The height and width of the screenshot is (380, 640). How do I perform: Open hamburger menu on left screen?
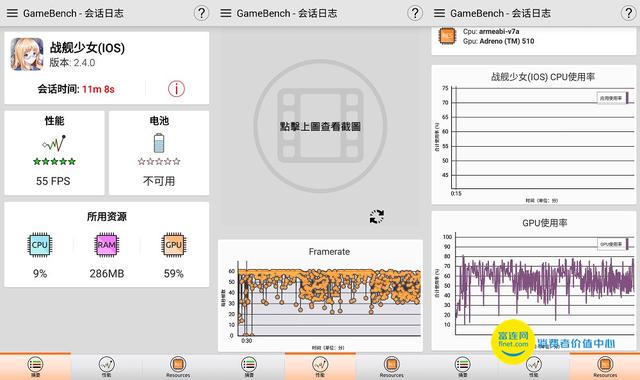pyautogui.click(x=12, y=13)
